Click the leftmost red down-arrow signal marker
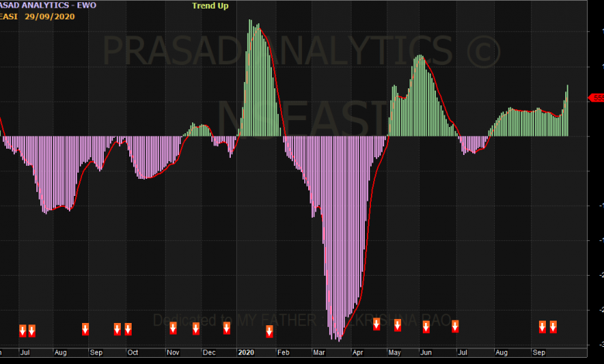Screen dimensions: 604x364 coord(22,331)
